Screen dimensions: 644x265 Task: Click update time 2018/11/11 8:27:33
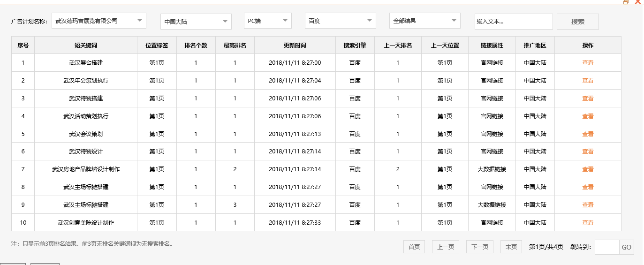[x=295, y=223]
